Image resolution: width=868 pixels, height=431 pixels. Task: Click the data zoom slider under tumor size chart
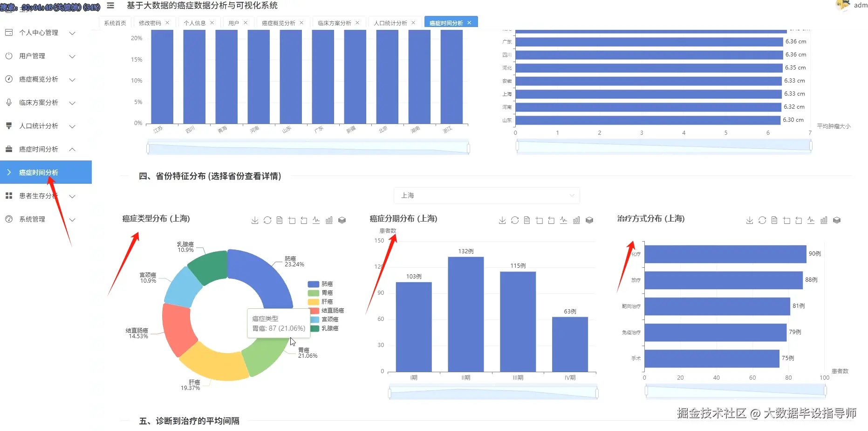[x=663, y=146]
